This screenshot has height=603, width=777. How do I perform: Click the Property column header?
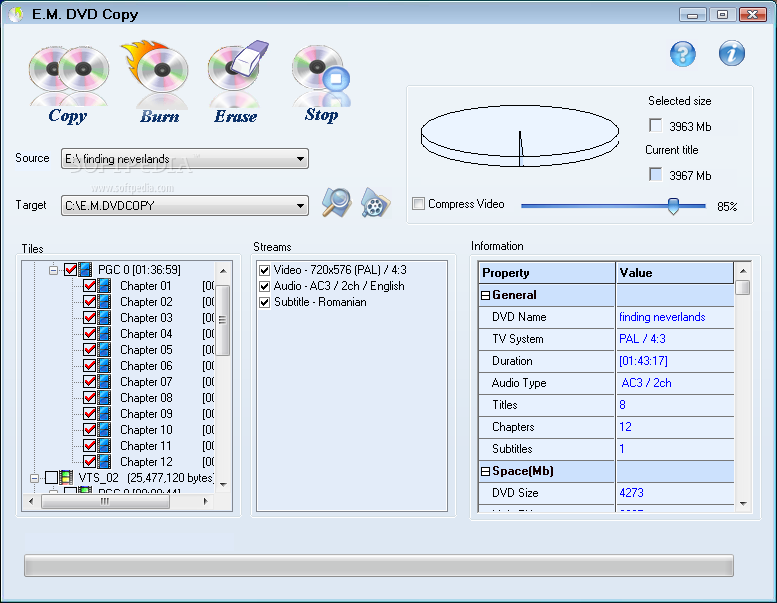coord(547,273)
